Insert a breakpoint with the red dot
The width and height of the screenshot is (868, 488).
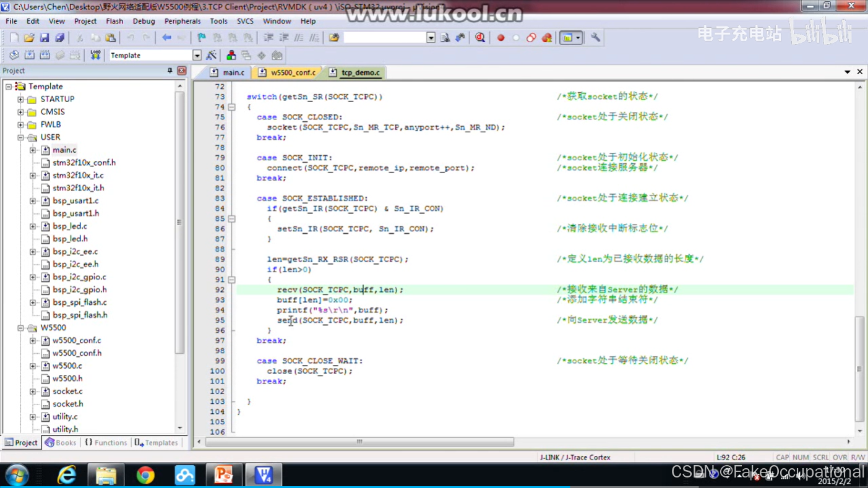click(501, 38)
